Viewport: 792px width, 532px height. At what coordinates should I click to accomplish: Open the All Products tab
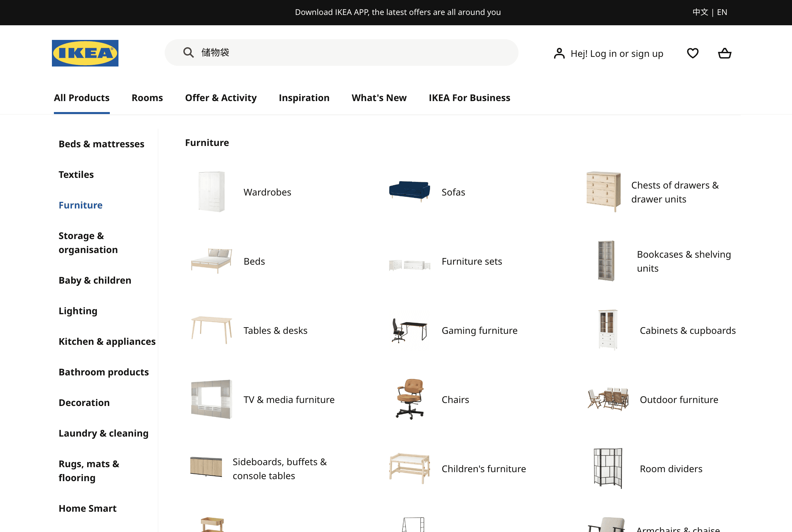(x=82, y=98)
